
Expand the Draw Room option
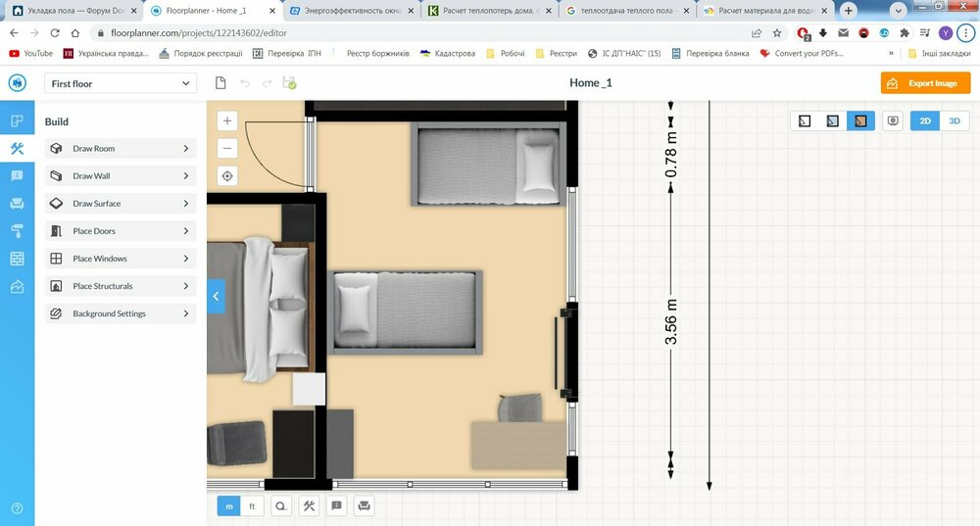[x=121, y=149]
